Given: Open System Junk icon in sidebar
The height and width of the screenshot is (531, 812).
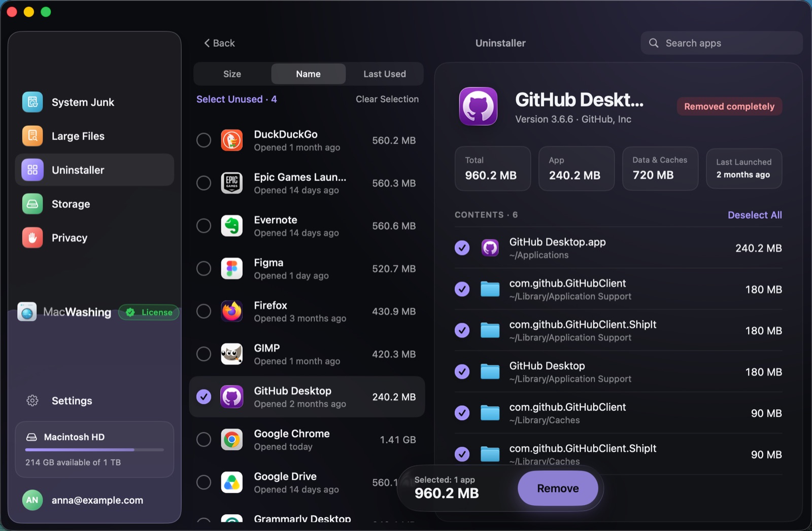Looking at the screenshot, I should (x=32, y=102).
